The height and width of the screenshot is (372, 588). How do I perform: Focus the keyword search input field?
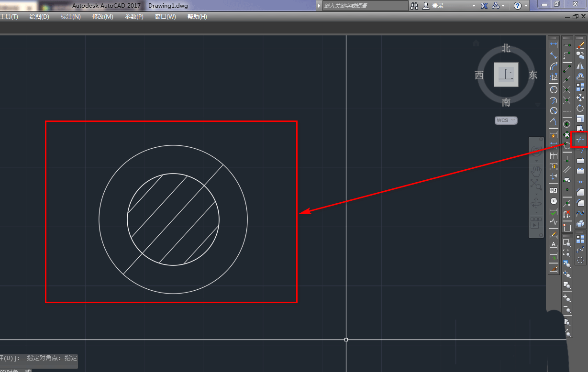[x=366, y=6]
